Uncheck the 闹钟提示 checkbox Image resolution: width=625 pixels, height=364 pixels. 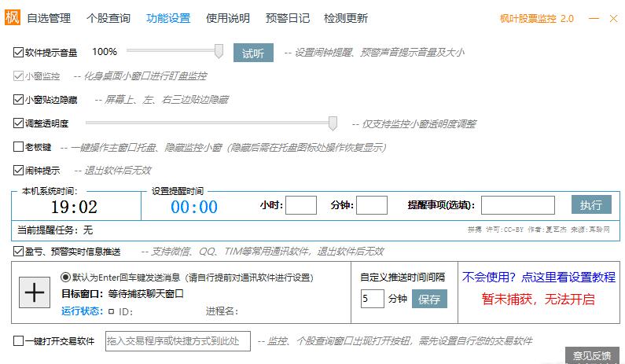18,170
